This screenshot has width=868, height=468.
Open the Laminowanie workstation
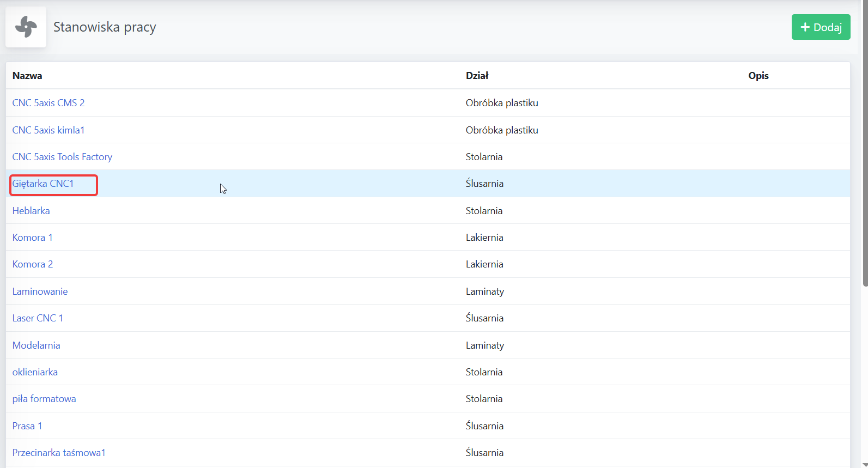click(40, 291)
